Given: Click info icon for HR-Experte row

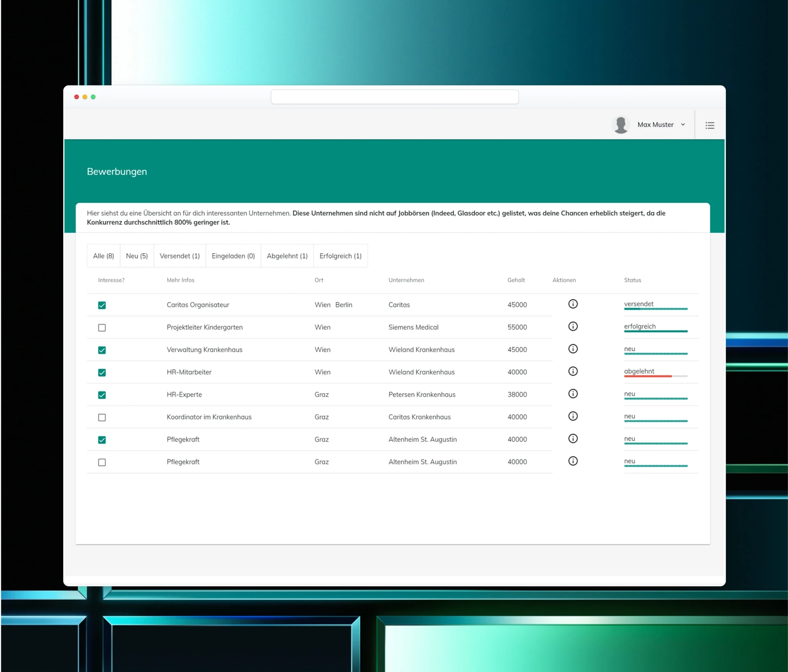Looking at the screenshot, I should pyautogui.click(x=573, y=394).
